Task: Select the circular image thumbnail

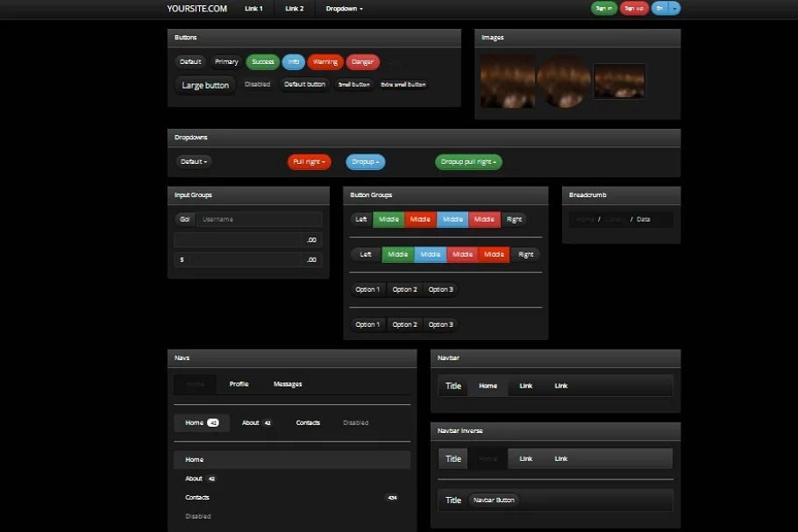Action: [x=563, y=81]
